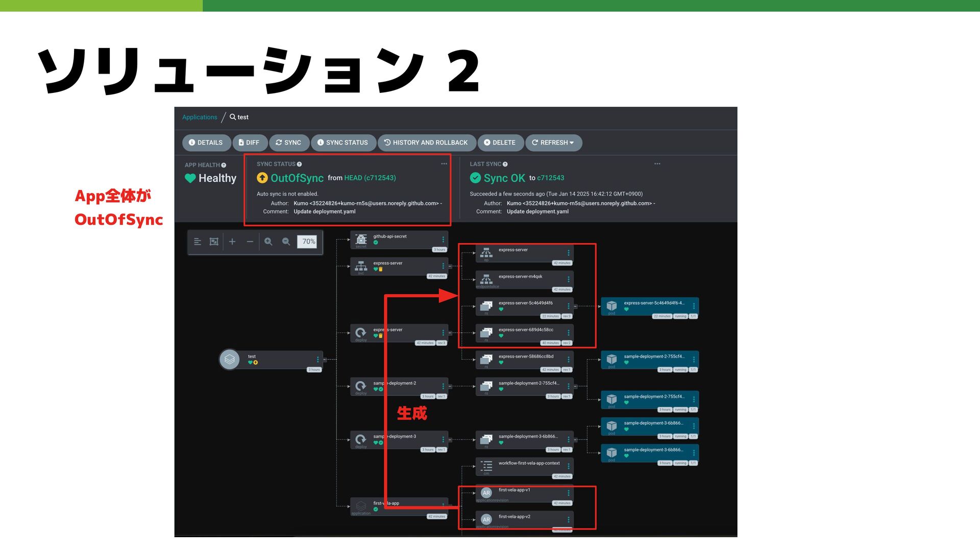Click the SYNC button
Viewport: 980px width, 552px height.
(289, 142)
